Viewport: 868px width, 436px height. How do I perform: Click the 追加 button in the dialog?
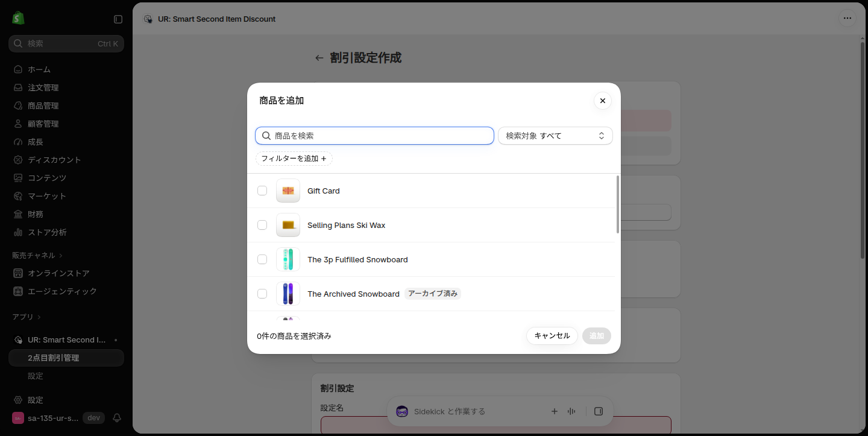tap(597, 336)
